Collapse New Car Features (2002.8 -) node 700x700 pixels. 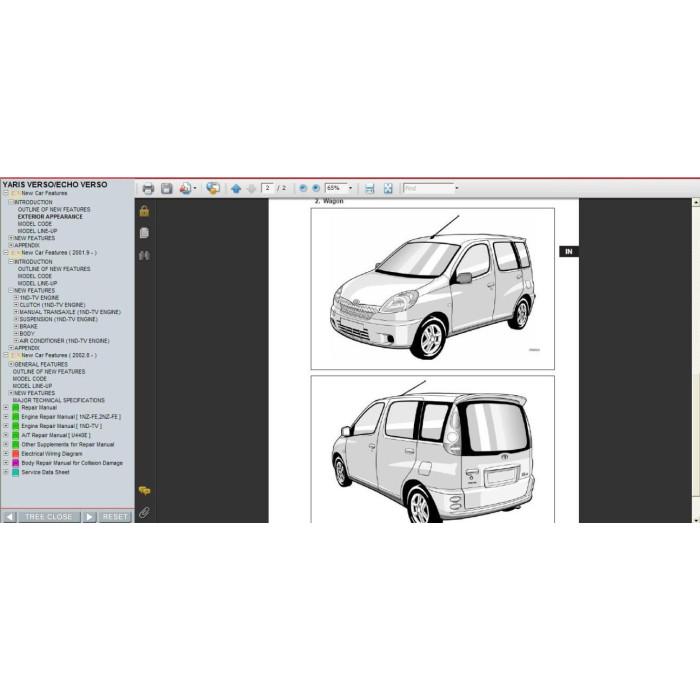(x=6, y=355)
